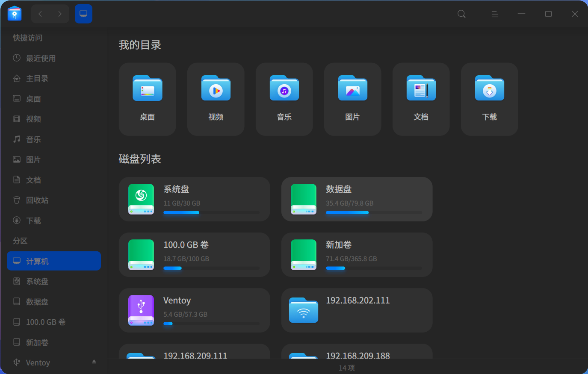Open the 音乐 folder tile
The height and width of the screenshot is (374, 588).
[284, 99]
